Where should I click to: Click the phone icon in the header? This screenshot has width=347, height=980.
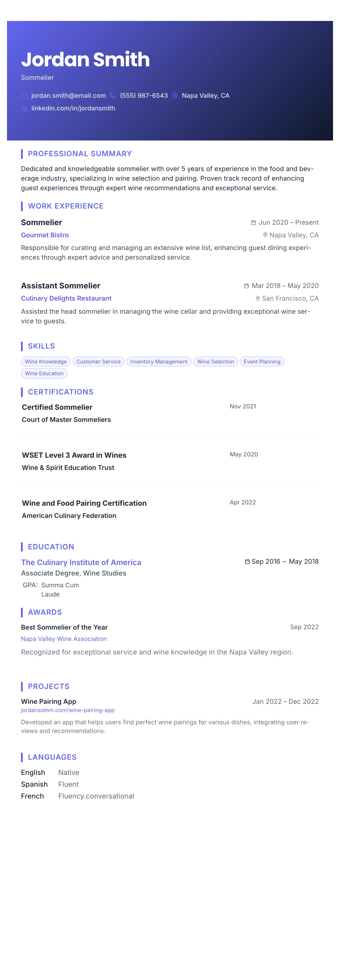[113, 96]
